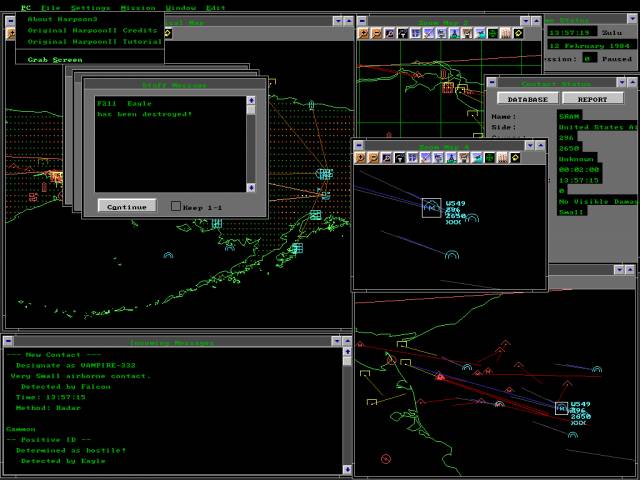Click down arrow in Zoom Map 4 title bar

pyautogui.click(x=530, y=145)
